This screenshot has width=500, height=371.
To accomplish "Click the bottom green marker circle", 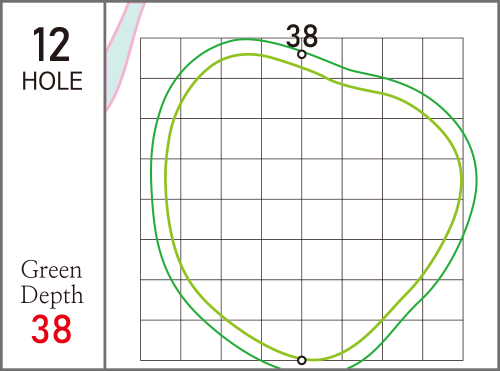I will (x=302, y=360).
